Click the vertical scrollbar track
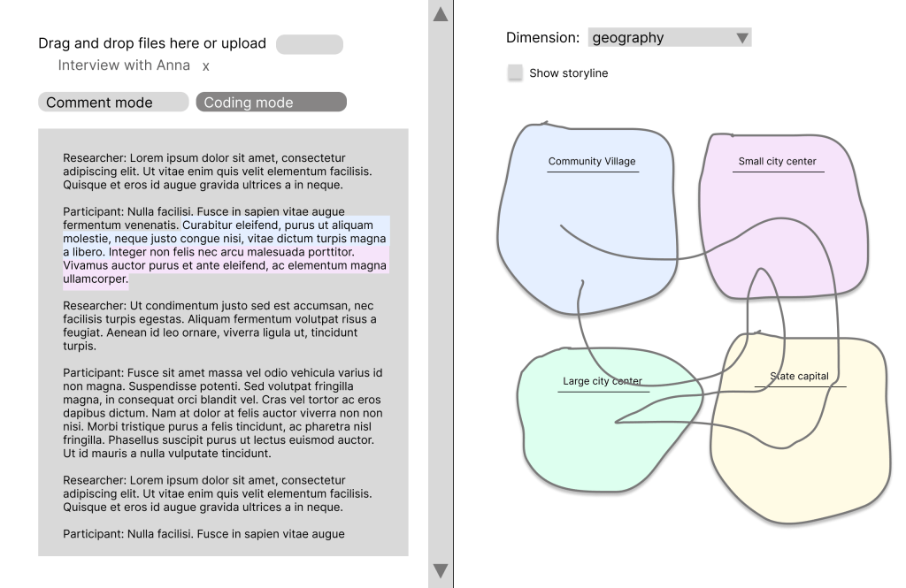906x588 pixels. [440, 292]
